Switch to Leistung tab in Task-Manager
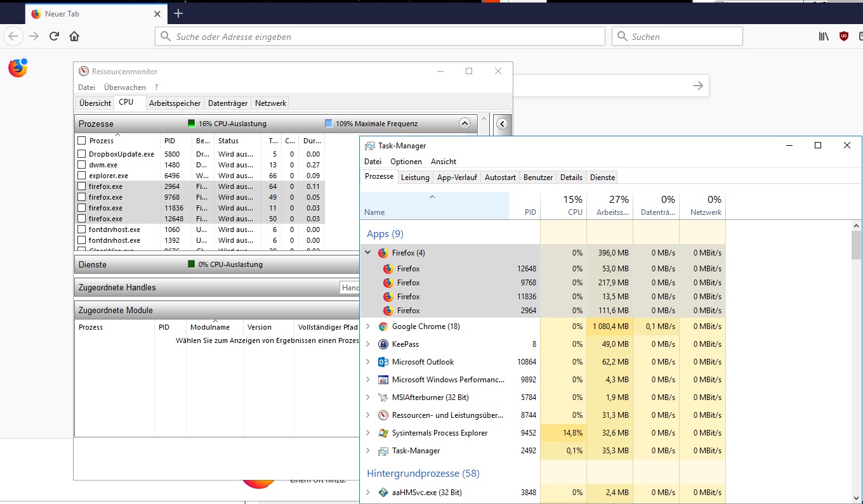Viewport: 863px width, 504px height. tap(415, 178)
